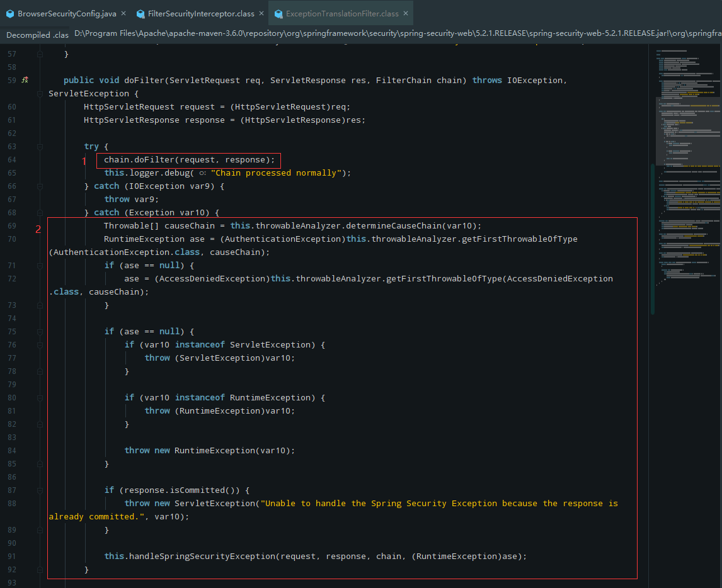
Task: Click the red annotation marker 1 beside chain.doFilter
Action: coord(84,161)
